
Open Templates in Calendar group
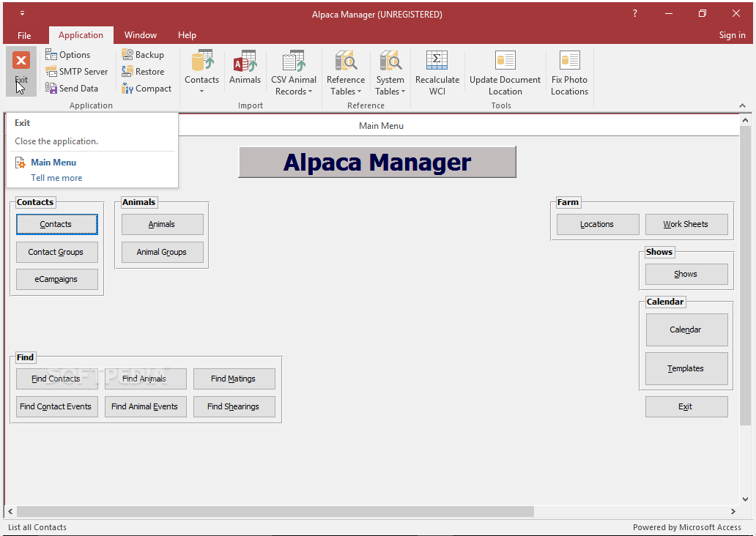686,368
